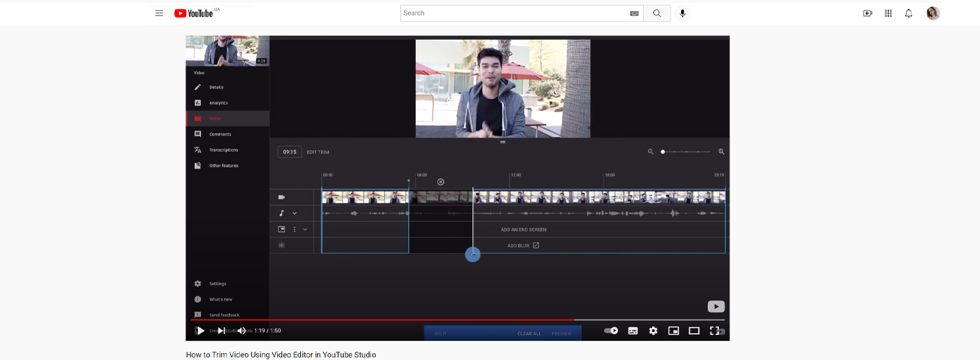Expand the audio track chevron
The height and width of the screenshot is (360, 980).
click(x=295, y=213)
